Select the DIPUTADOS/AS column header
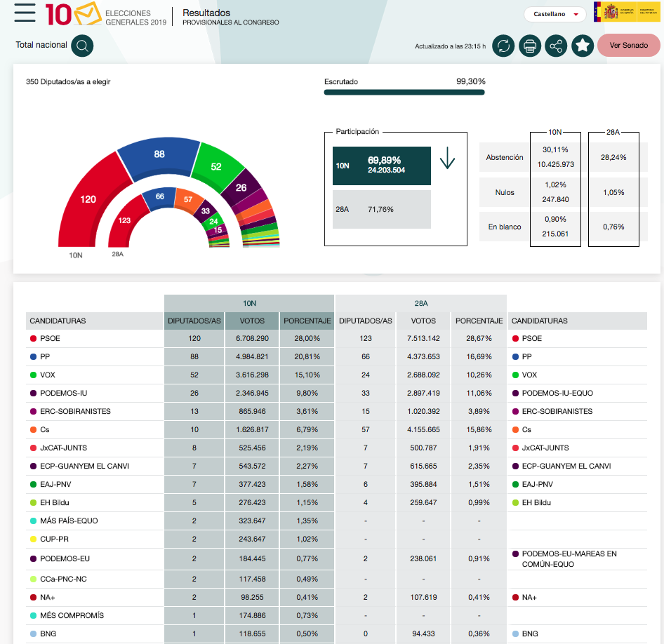Image resolution: width=664 pixels, height=644 pixels. [194, 321]
